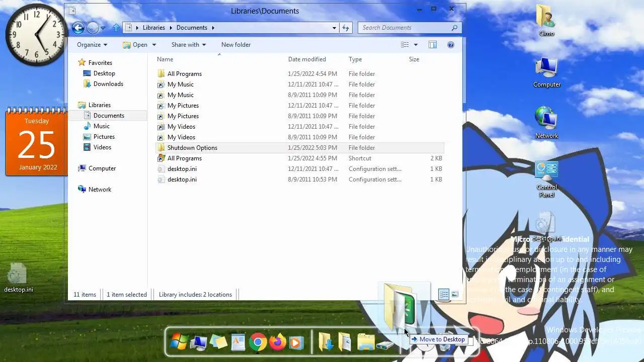Open Computer desktop icon
644x362 pixels.
click(x=546, y=72)
